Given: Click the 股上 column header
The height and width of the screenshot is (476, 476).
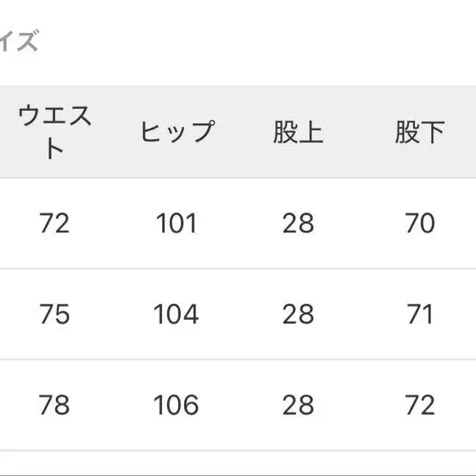Looking at the screenshot, I should [298, 132].
